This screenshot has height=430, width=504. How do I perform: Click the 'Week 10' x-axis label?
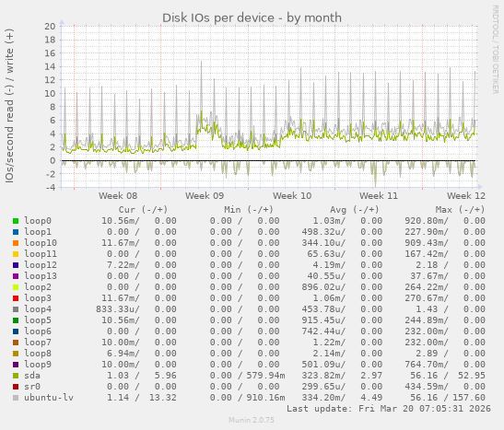(x=292, y=195)
